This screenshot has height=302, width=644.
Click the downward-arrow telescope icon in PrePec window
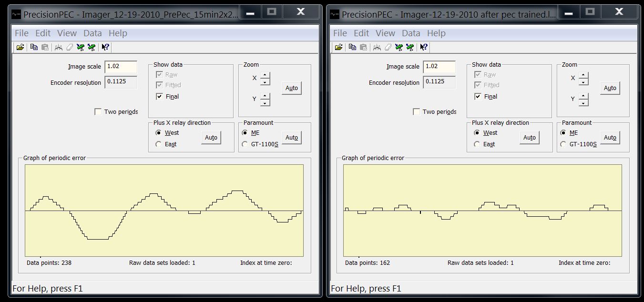[81, 47]
